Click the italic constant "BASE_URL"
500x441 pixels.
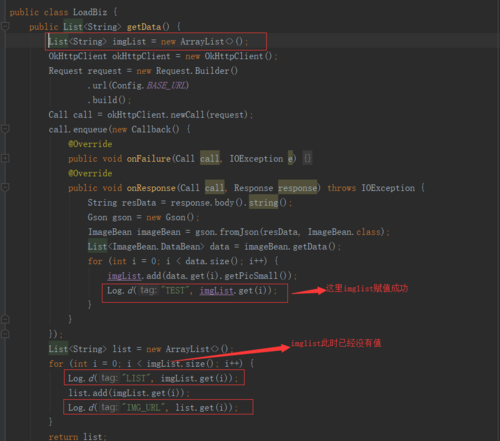(x=166, y=85)
